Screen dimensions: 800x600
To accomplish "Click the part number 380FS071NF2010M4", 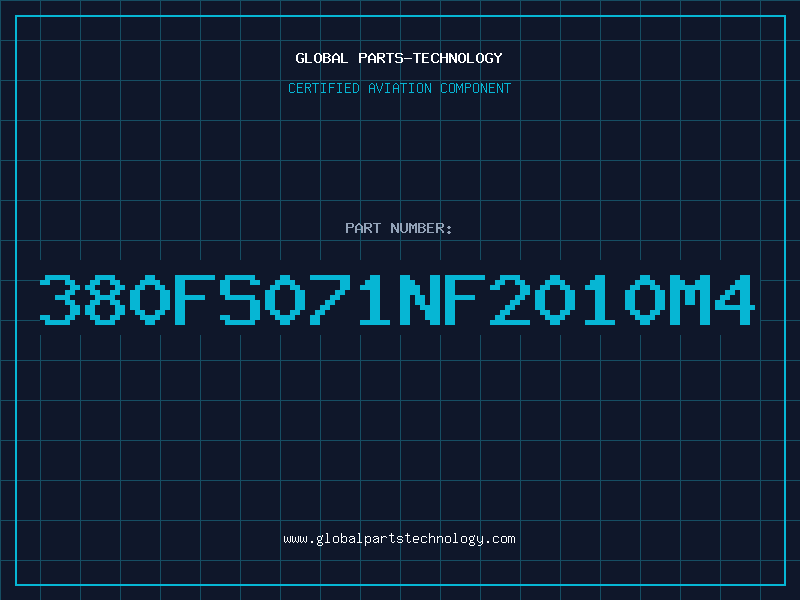I will 397,299.
